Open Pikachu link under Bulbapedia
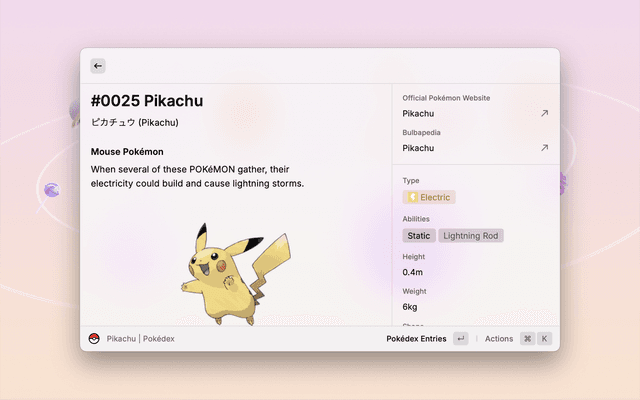This screenshot has width=640, height=400. click(x=418, y=148)
